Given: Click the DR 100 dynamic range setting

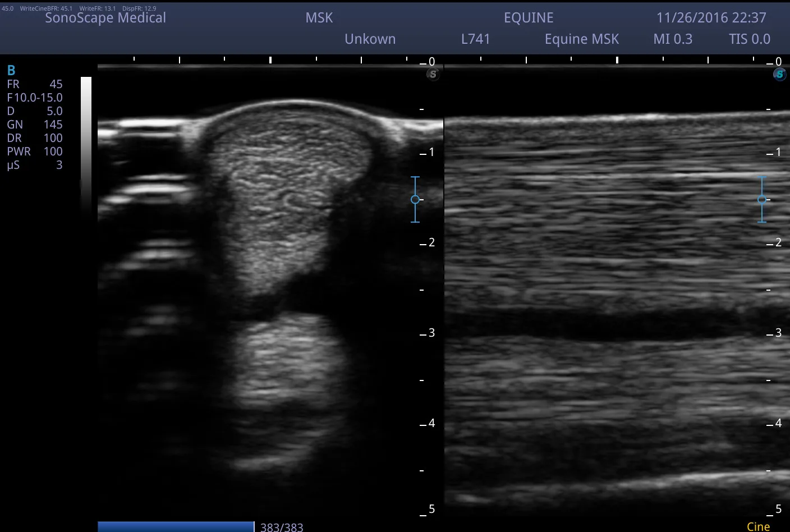Looking at the screenshot, I should [35, 138].
